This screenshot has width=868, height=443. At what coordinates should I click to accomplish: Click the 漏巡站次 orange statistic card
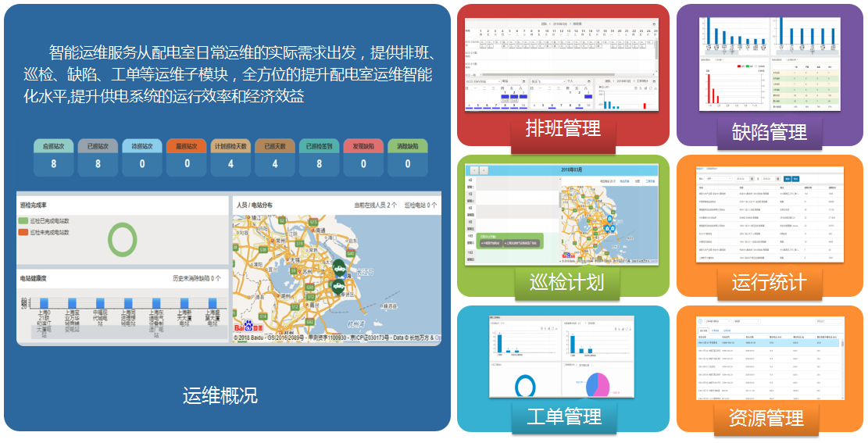pos(186,157)
